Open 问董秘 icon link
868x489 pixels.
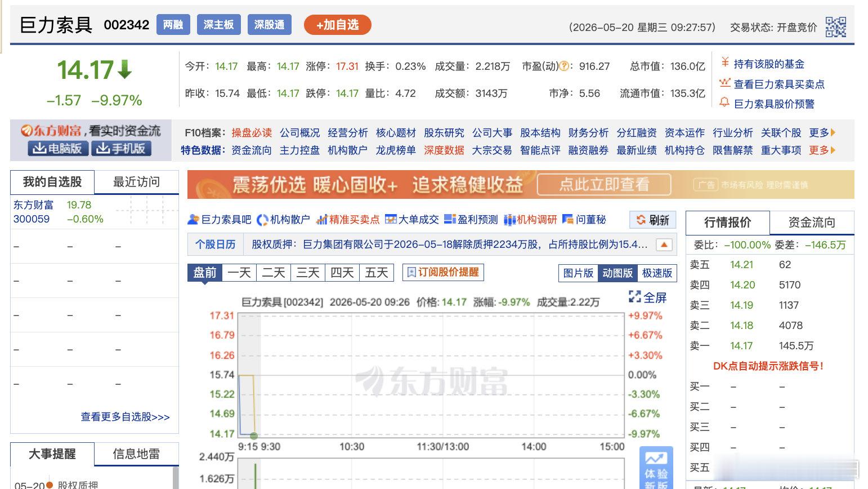click(x=584, y=220)
